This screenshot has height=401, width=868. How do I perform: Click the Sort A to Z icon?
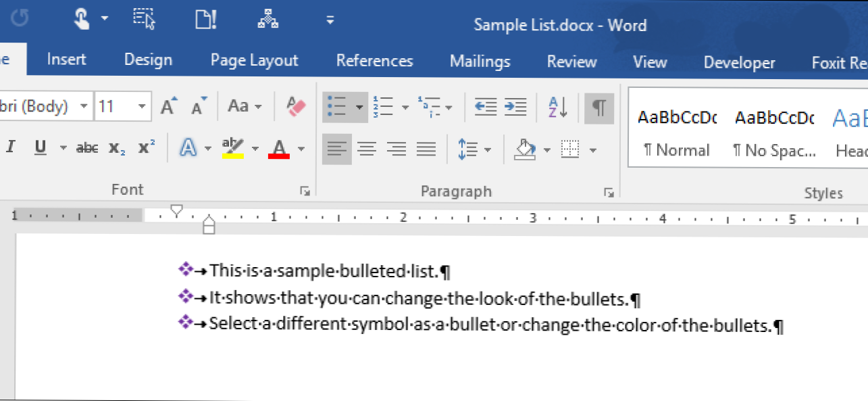coord(557,106)
